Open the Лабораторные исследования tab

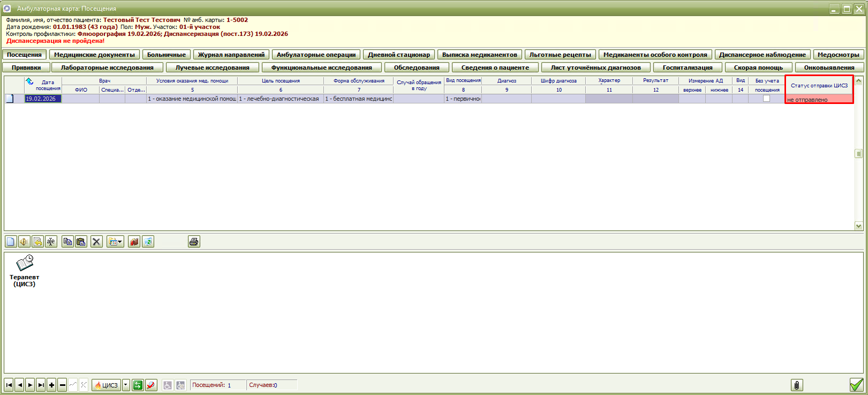click(107, 68)
